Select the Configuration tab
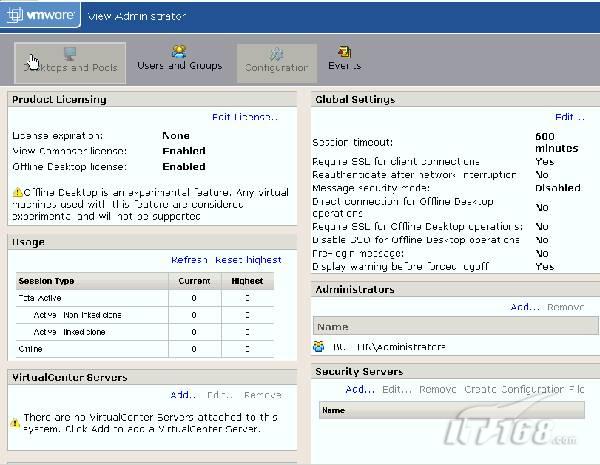 (277, 63)
